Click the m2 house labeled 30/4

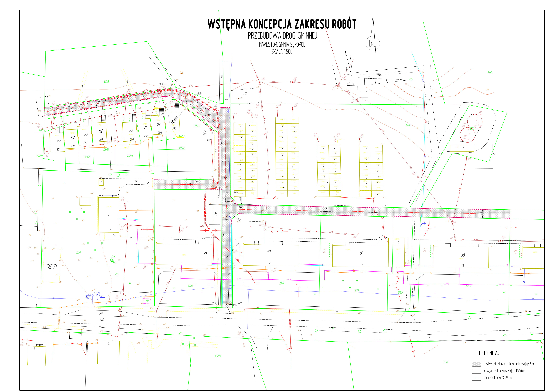[57, 142]
